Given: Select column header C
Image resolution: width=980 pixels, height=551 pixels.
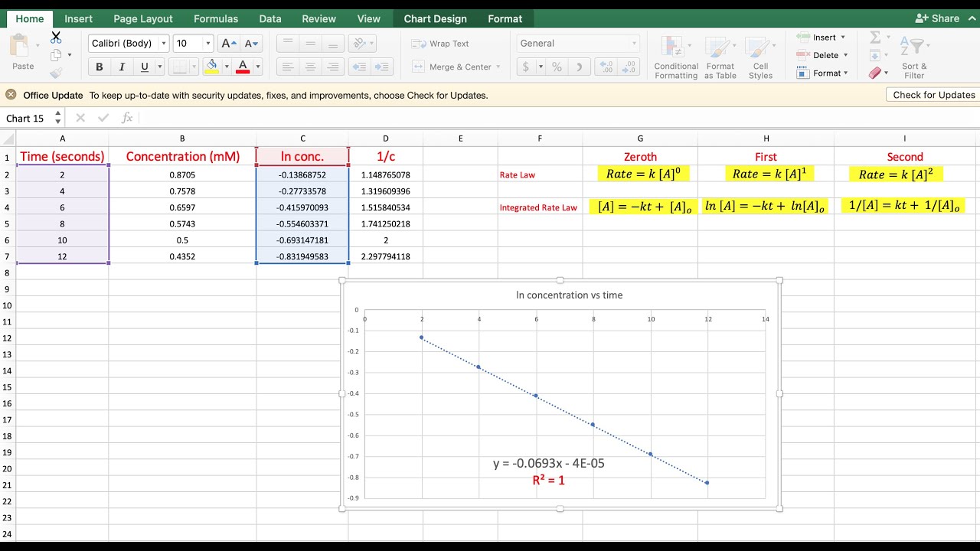Looking at the screenshot, I should (302, 139).
